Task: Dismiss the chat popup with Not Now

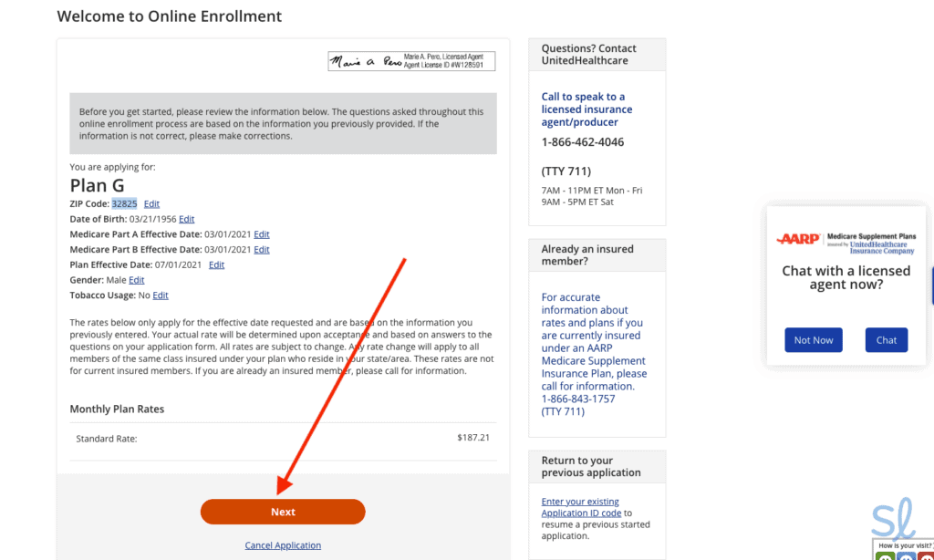Action: [813, 339]
